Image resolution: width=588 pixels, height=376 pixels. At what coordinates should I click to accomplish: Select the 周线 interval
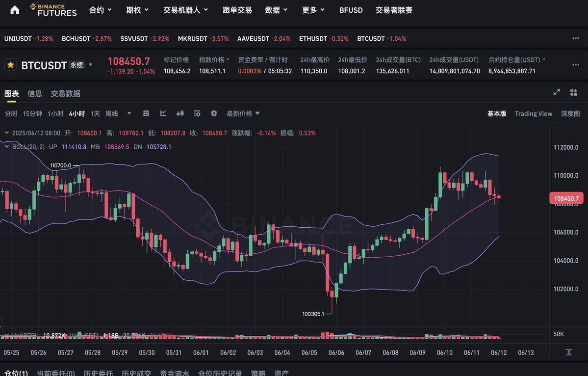pos(112,114)
